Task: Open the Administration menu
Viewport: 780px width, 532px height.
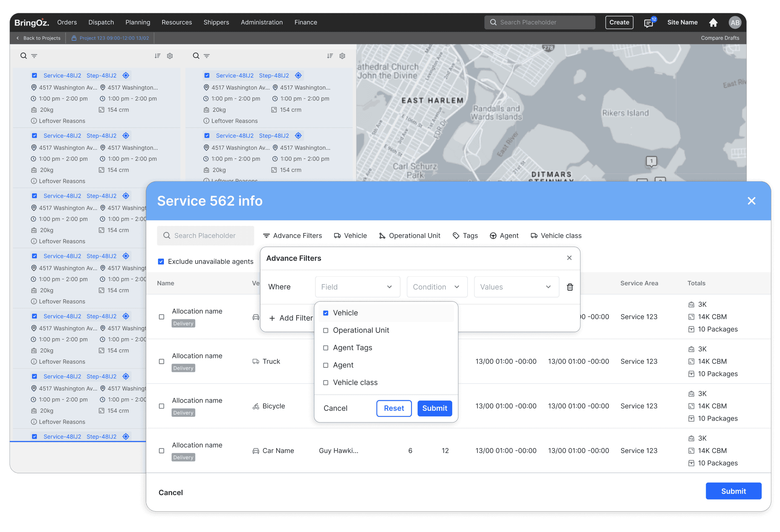Action: [262, 22]
